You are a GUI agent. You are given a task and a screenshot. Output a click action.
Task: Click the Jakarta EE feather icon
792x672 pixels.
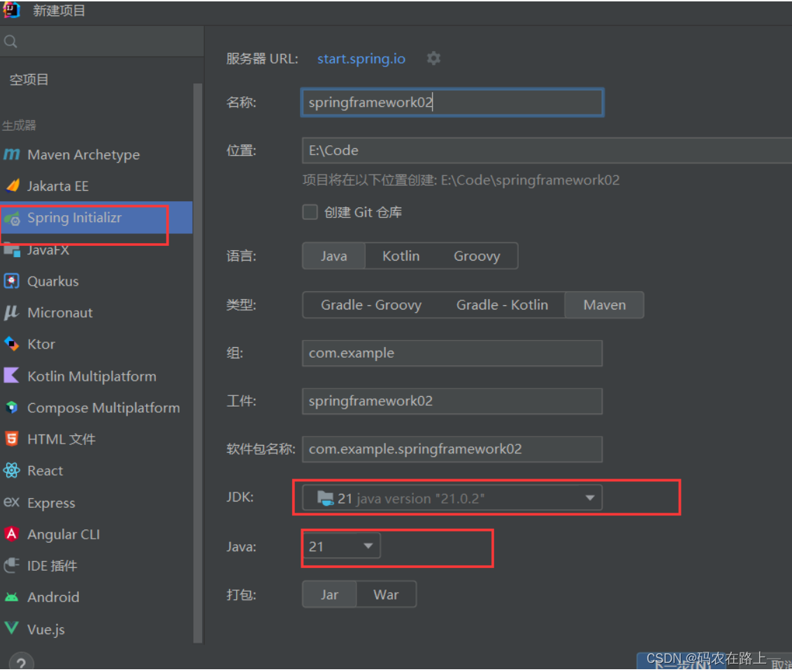(13, 186)
